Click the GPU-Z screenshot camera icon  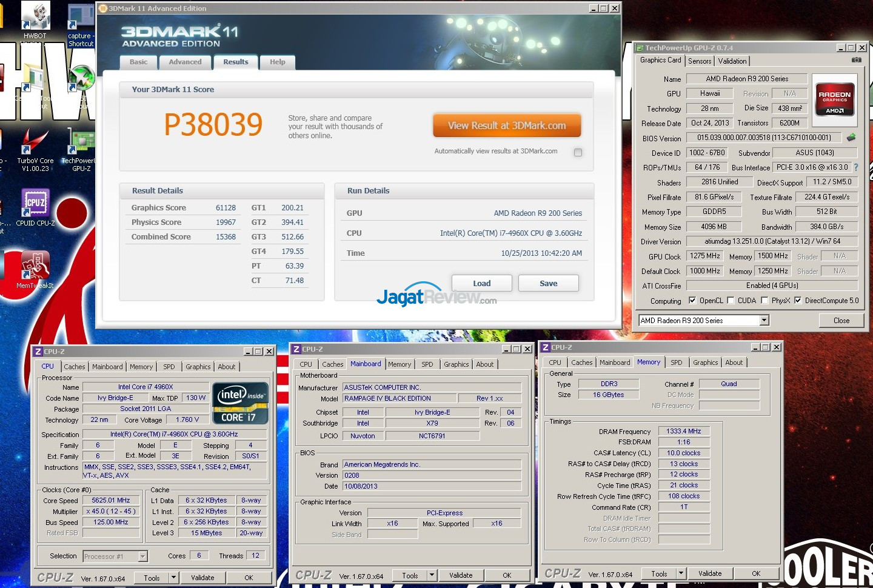click(856, 61)
